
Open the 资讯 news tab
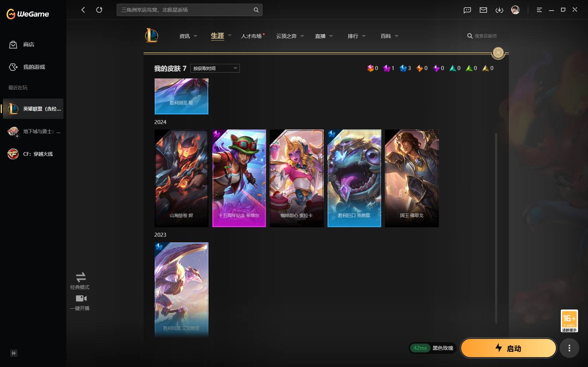(184, 36)
